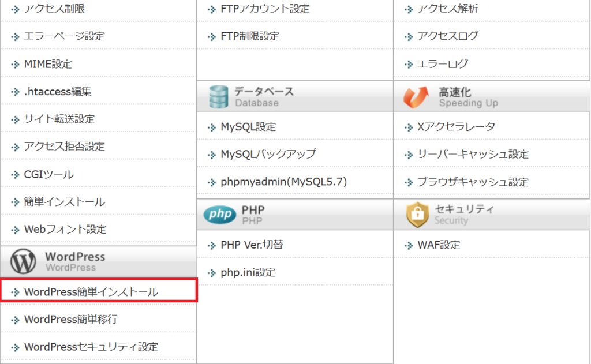Click arrow bullet icon beside エラーログ
This screenshot has height=364, width=591.
[x=409, y=65]
